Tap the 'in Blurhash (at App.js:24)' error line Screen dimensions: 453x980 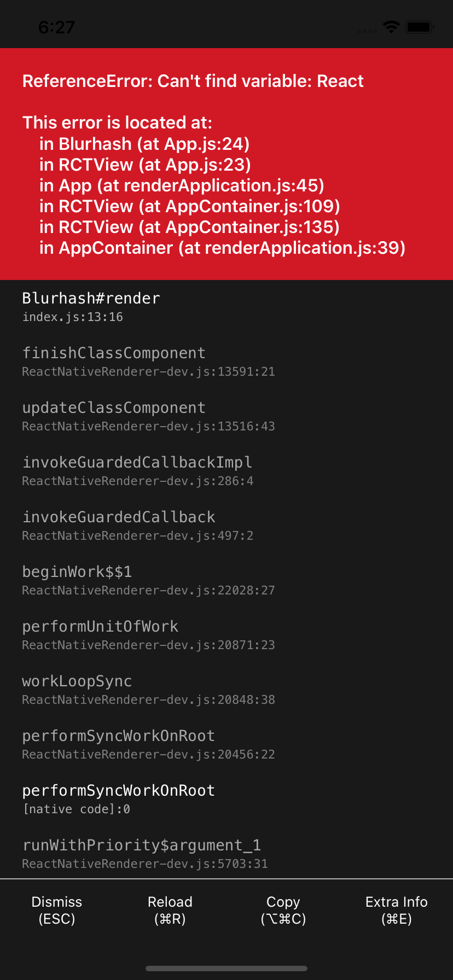(x=144, y=144)
